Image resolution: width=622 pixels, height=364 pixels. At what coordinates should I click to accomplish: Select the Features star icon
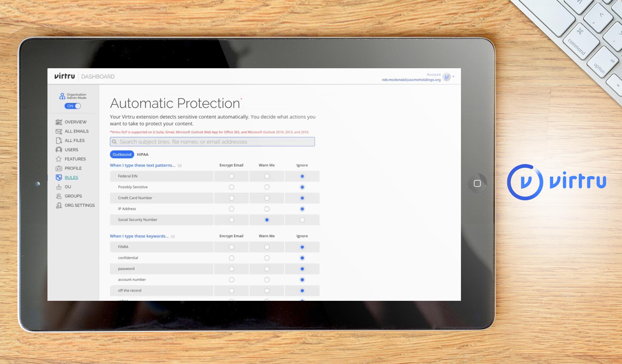point(59,159)
